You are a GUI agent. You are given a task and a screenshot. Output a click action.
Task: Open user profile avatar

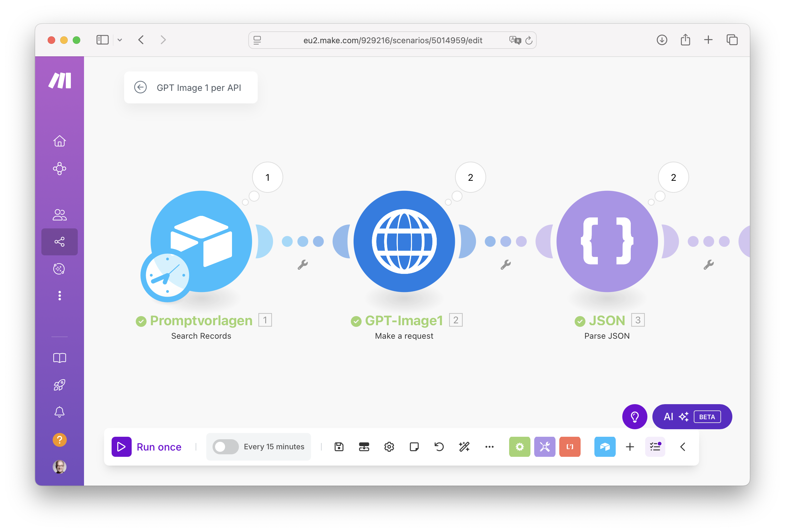coord(60,467)
